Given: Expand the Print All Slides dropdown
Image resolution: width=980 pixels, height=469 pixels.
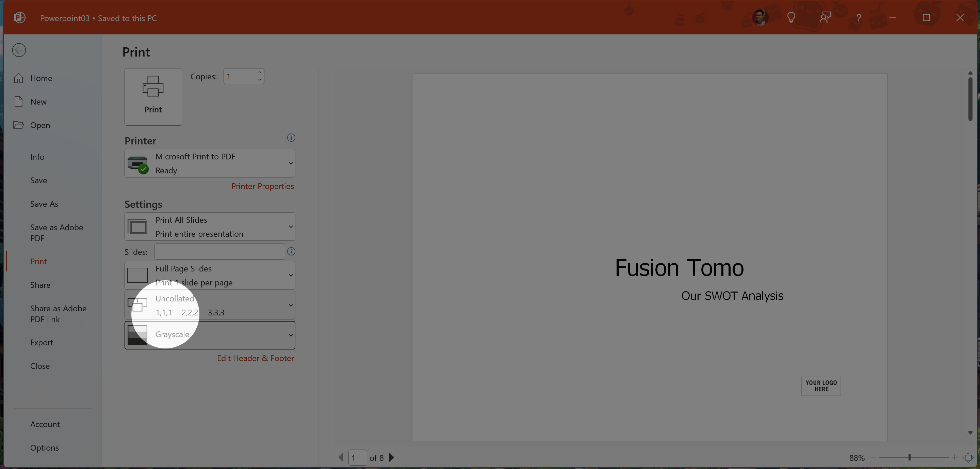Looking at the screenshot, I should (x=210, y=226).
